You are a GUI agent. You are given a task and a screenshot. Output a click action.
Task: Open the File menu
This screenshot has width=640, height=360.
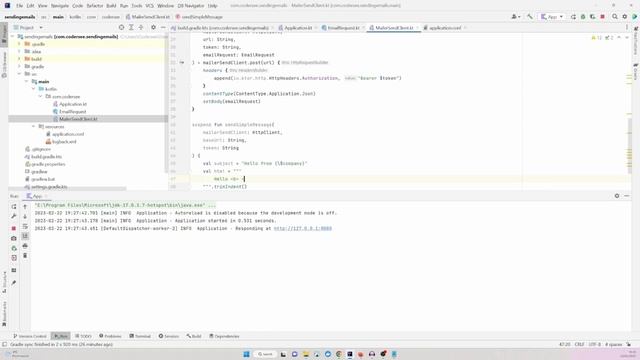coord(19,6)
